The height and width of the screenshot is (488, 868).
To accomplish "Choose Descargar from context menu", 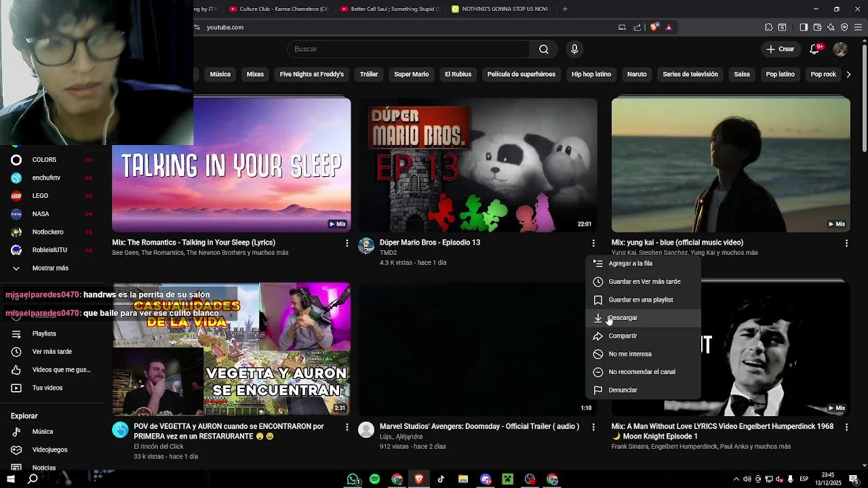I will tap(643, 318).
